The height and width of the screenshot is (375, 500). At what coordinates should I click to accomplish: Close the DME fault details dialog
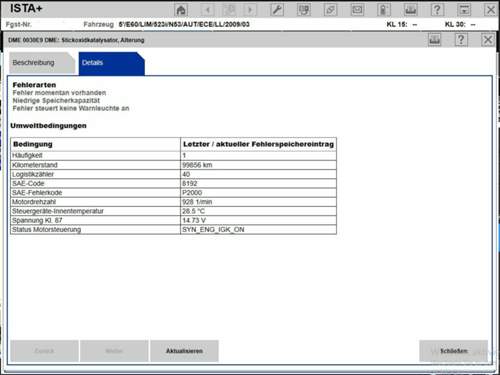(x=488, y=40)
